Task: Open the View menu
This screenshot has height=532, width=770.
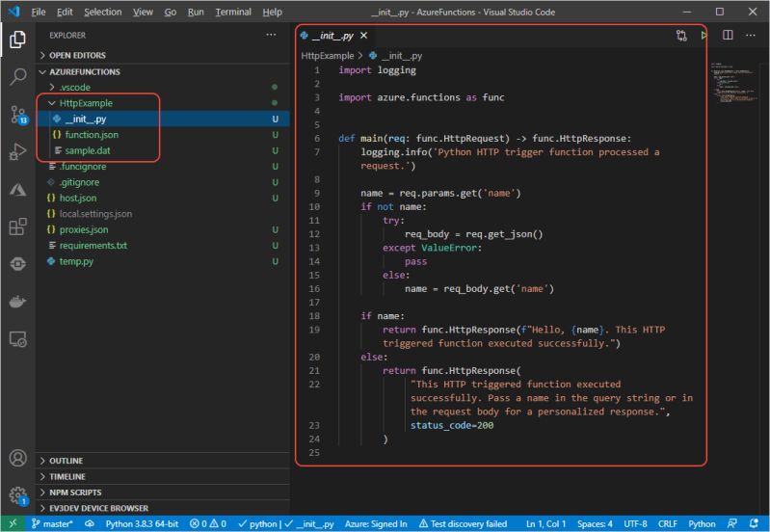Action: tap(143, 12)
